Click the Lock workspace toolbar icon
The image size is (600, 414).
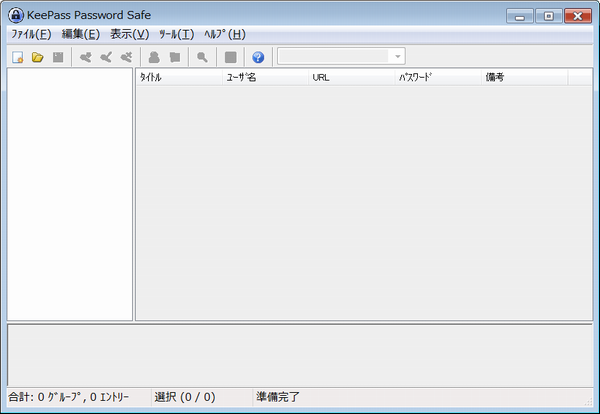tap(230, 57)
